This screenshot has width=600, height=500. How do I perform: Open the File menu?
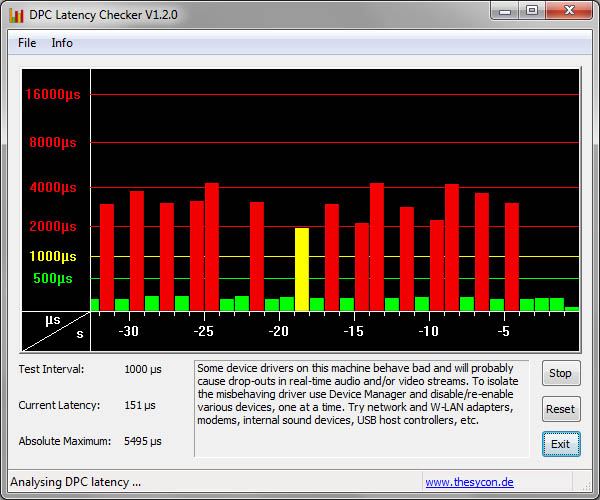point(27,43)
